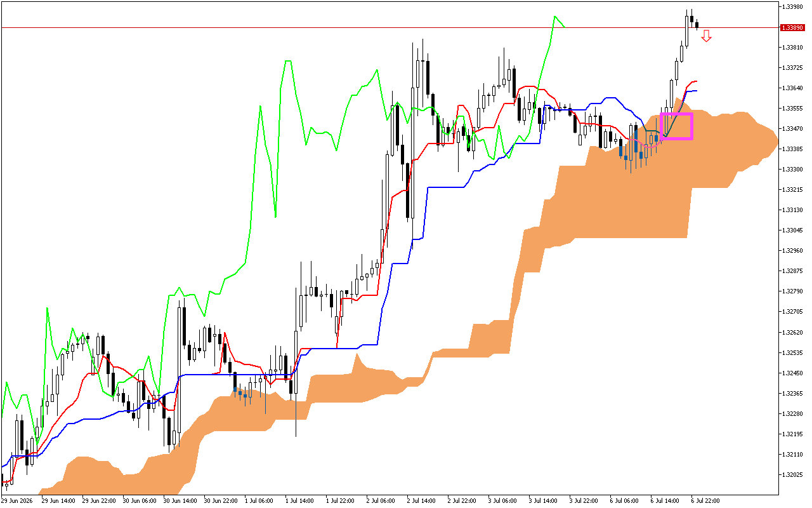Click the 1.32620 price label
Image resolution: width=812 pixels, height=508 pixels.
[793, 332]
